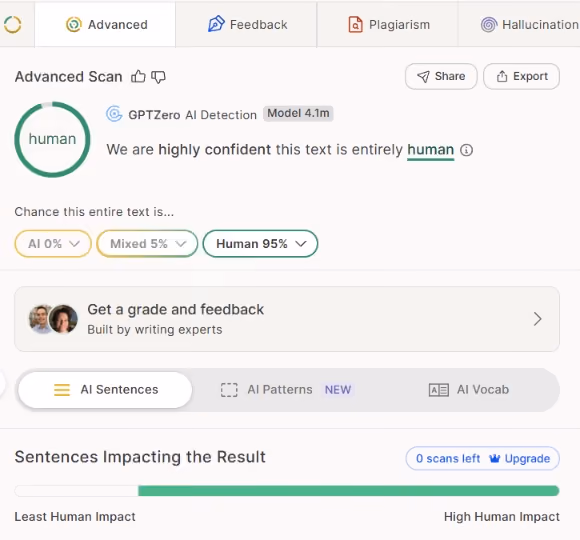Switch to the AI Patterns view
This screenshot has height=540, width=580.
click(286, 390)
